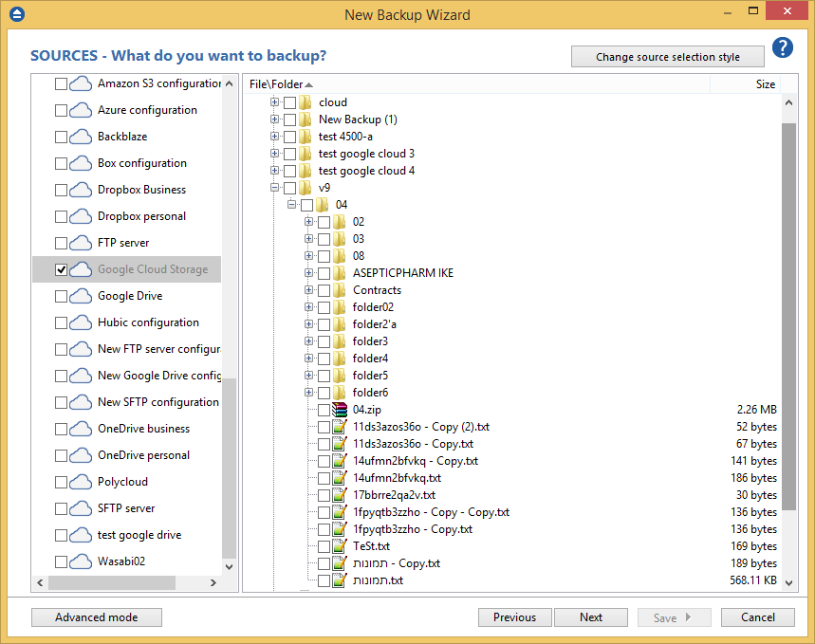815x644 pixels.
Task: Click the 04.zip archive icon
Action: tap(340, 410)
